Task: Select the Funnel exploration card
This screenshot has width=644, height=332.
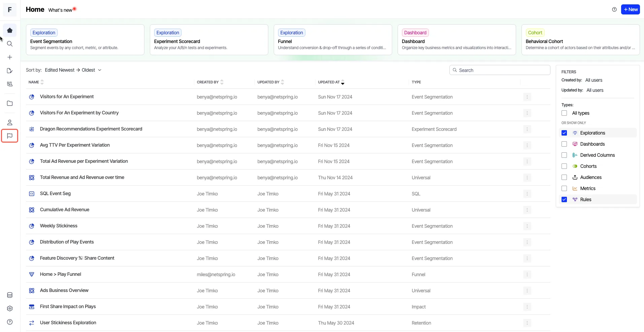Action: pos(333,40)
